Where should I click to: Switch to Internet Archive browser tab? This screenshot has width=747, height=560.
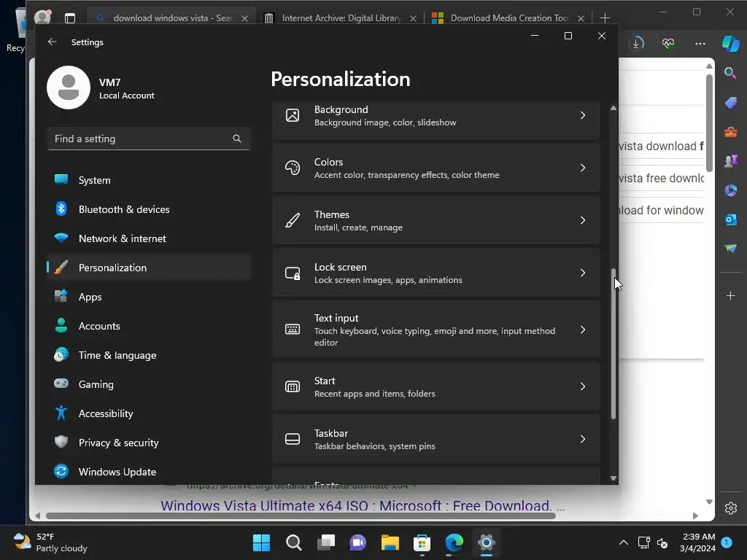(339, 18)
